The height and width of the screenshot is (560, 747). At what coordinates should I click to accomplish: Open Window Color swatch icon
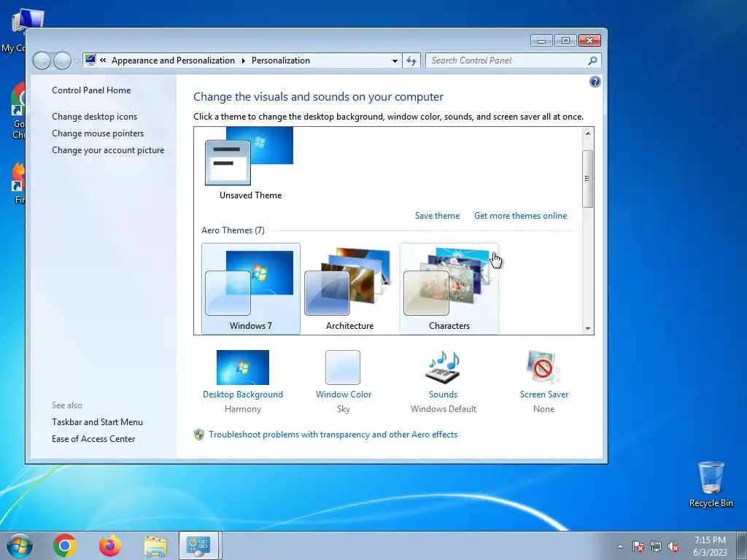pos(343,367)
